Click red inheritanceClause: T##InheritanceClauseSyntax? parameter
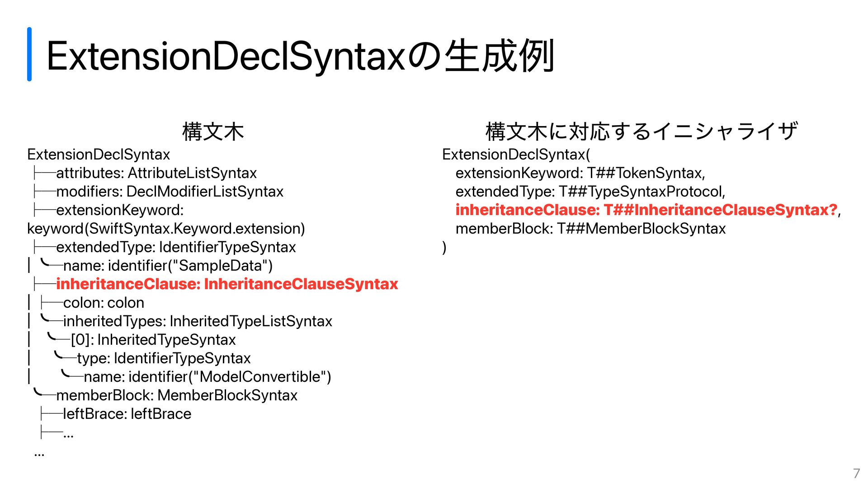 [x=646, y=210]
